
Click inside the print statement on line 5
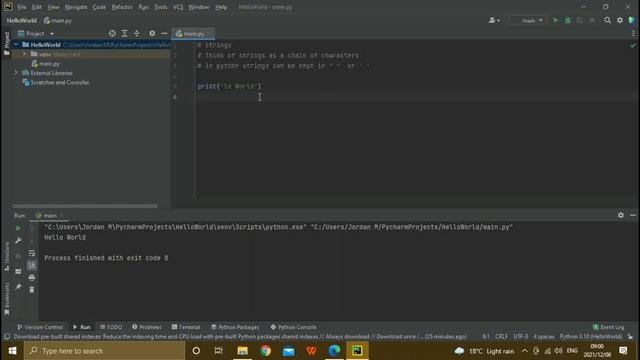[229, 86]
